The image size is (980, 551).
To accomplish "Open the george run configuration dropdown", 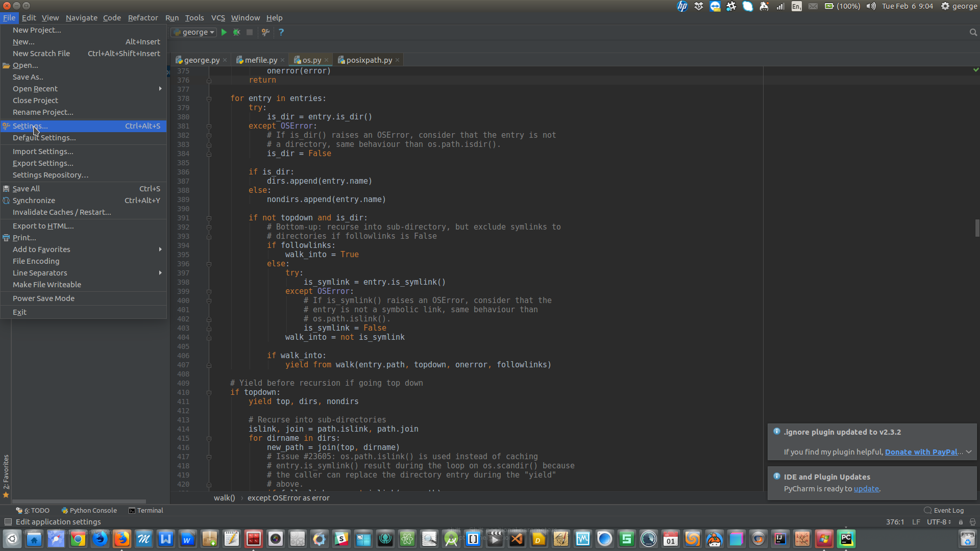I will [x=193, y=32].
